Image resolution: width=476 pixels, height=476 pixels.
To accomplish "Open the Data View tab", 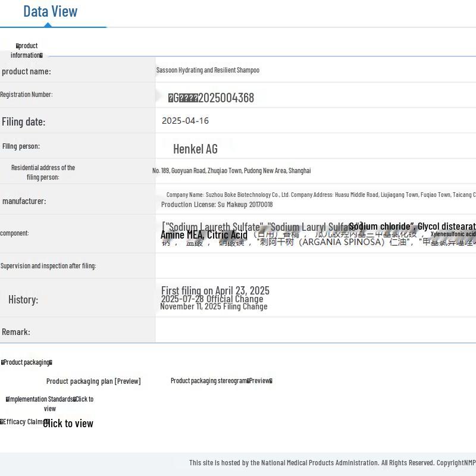I will click(x=51, y=11).
